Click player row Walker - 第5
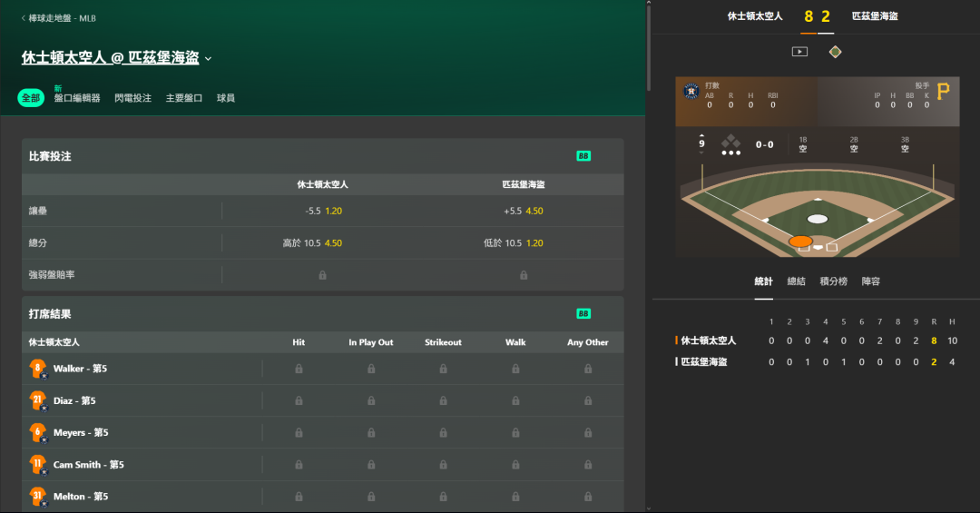This screenshot has height=513, width=980. (322, 370)
